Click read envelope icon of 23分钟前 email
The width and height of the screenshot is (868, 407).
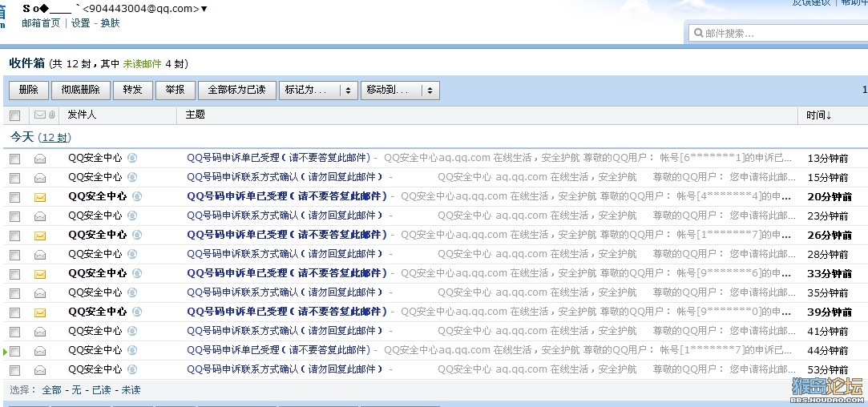click(x=40, y=216)
